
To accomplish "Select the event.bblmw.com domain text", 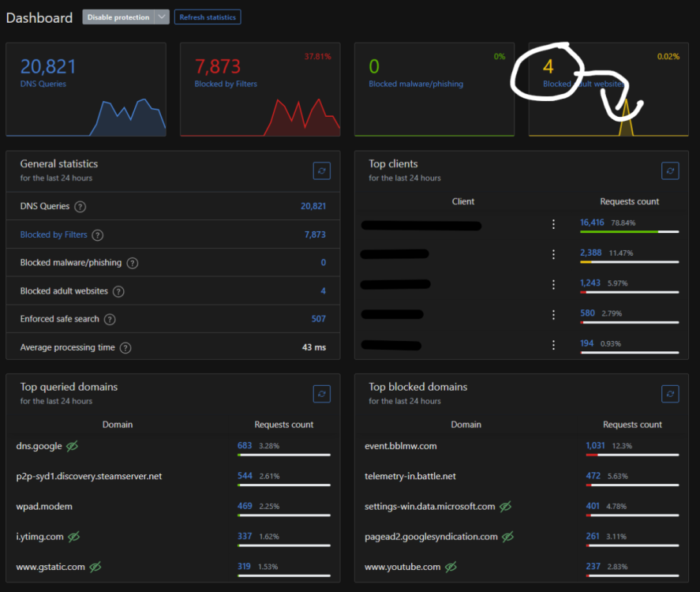I will (x=400, y=446).
